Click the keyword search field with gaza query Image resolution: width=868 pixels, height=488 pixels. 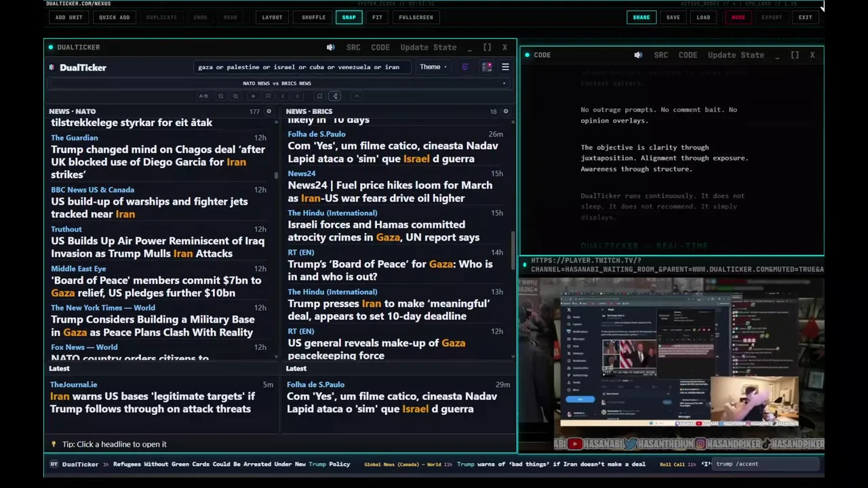click(x=302, y=67)
